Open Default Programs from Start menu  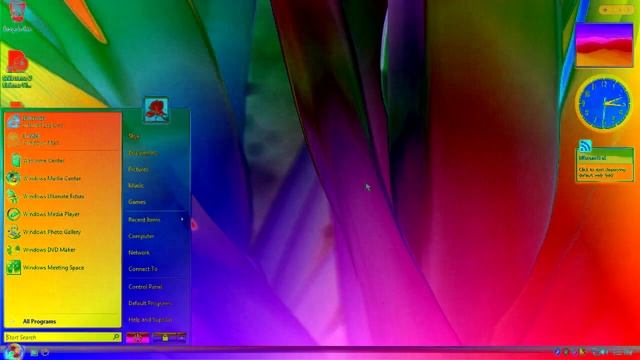click(x=150, y=303)
